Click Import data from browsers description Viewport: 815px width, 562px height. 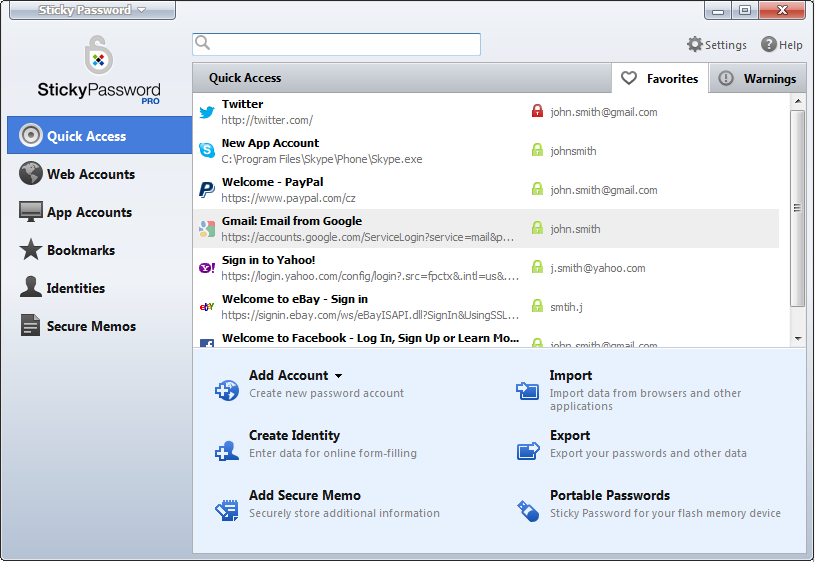(x=645, y=399)
